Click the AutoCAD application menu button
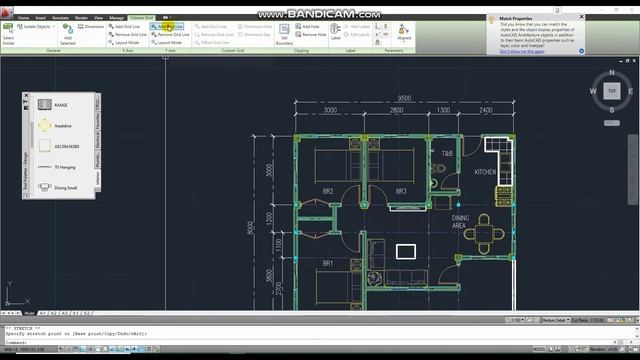This screenshot has height=360, width=640. [6, 13]
